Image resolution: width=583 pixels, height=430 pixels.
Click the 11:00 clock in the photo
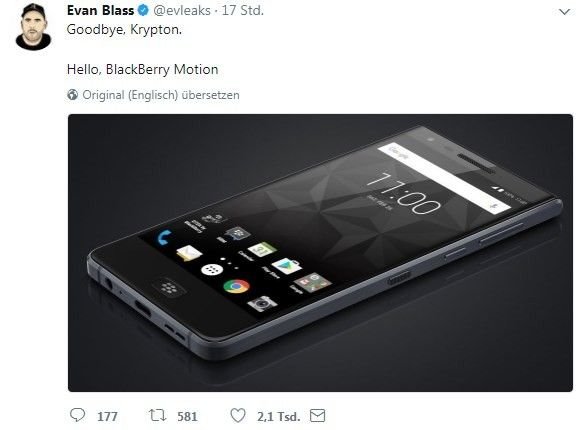[x=403, y=193]
